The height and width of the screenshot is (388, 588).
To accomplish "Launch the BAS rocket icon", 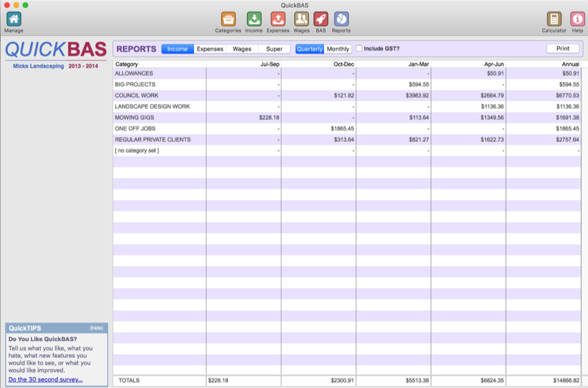I will (320, 19).
